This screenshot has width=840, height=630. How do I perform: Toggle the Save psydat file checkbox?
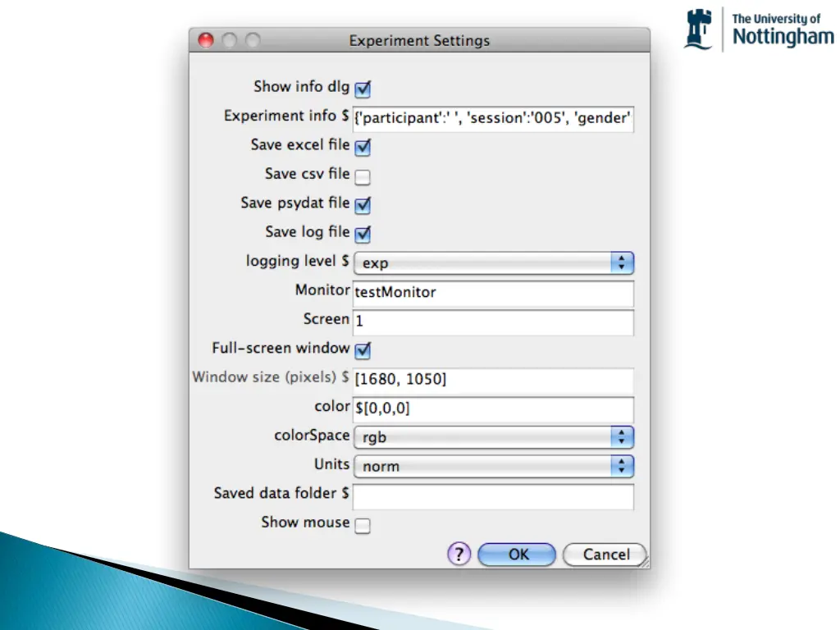363,204
